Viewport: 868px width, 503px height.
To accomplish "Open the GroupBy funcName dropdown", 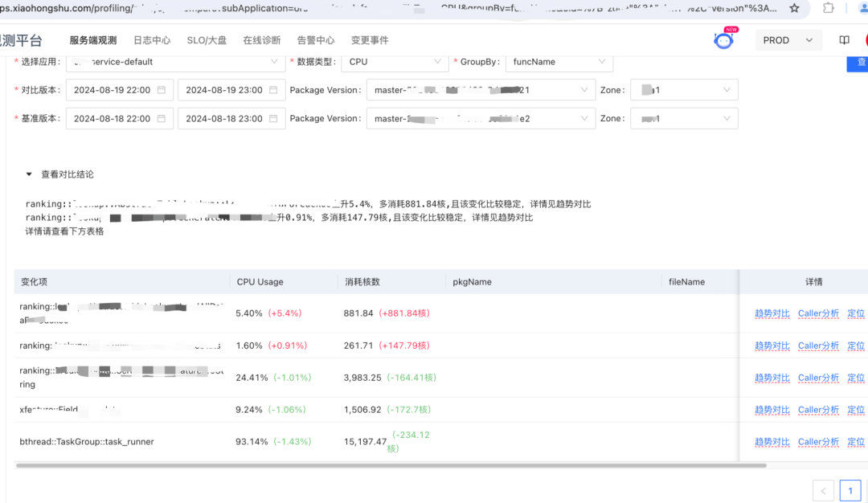I will coord(559,62).
